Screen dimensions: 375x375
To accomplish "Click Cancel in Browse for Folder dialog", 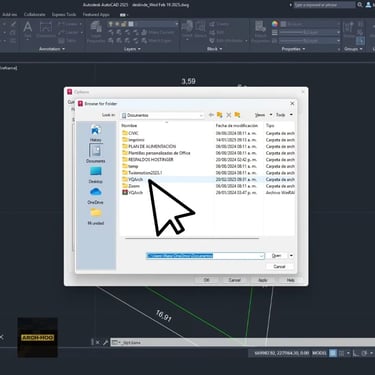I will pos(279,266).
